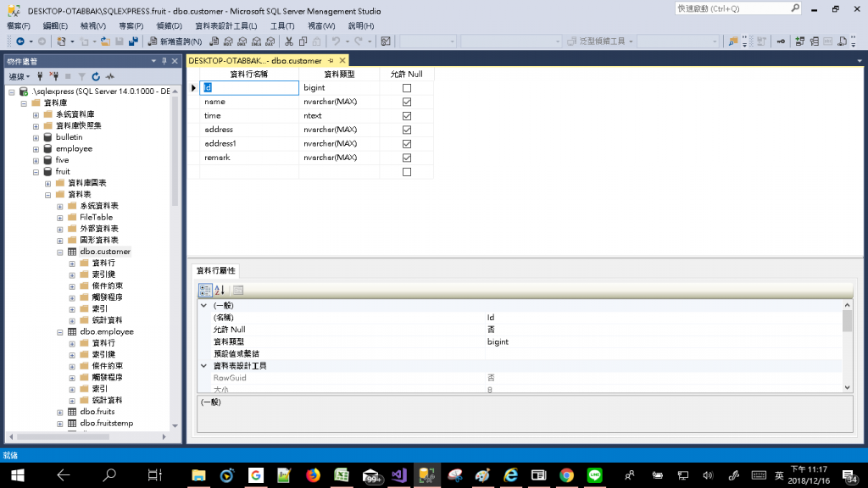Screen dimensions: 868x488
Task: Click the refresh icon in Object Explorer
Action: [96, 76]
